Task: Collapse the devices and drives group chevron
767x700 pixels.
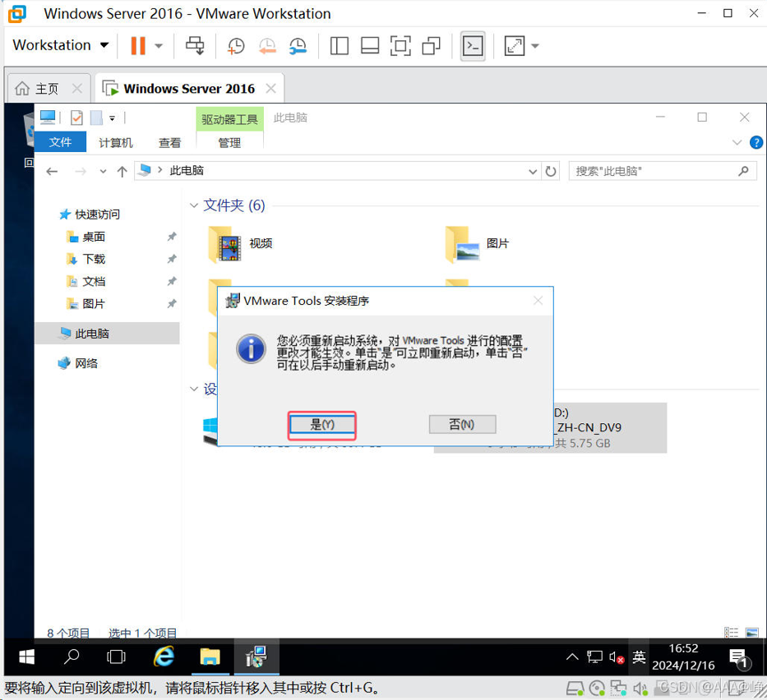Action: (194, 389)
